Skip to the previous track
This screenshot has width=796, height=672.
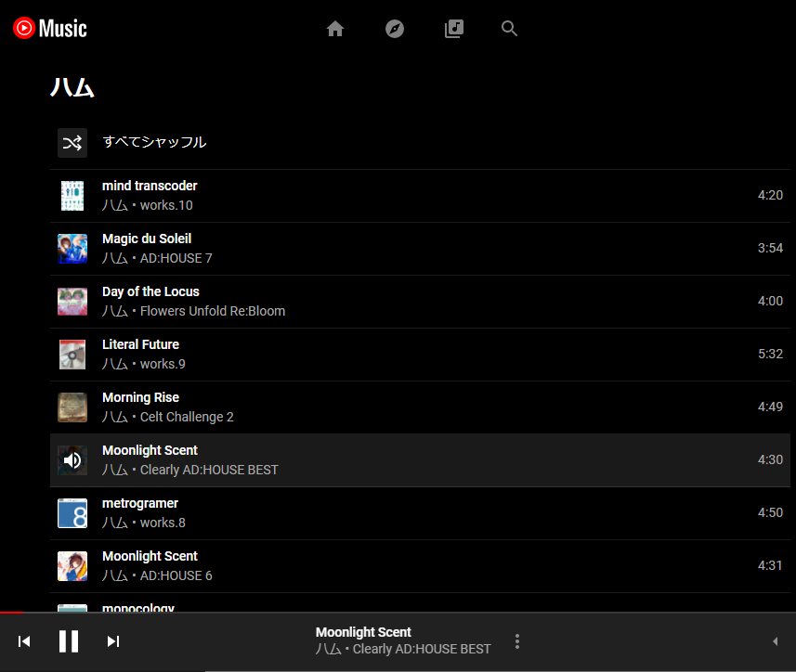coord(24,641)
